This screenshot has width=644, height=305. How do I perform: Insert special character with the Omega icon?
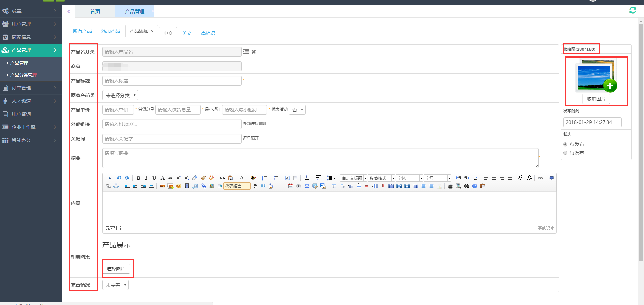tap(307, 186)
